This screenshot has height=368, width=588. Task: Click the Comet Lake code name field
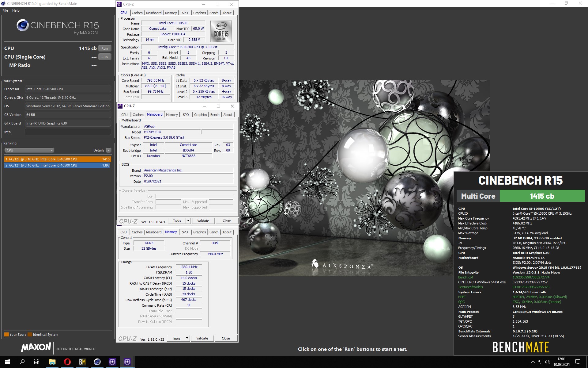158,29
